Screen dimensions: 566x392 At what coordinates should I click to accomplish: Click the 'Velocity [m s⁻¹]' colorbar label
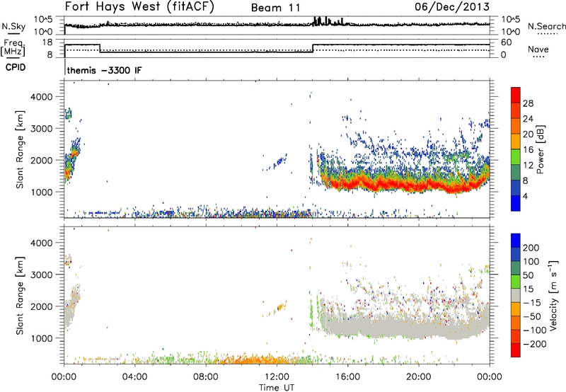pyautogui.click(x=553, y=295)
